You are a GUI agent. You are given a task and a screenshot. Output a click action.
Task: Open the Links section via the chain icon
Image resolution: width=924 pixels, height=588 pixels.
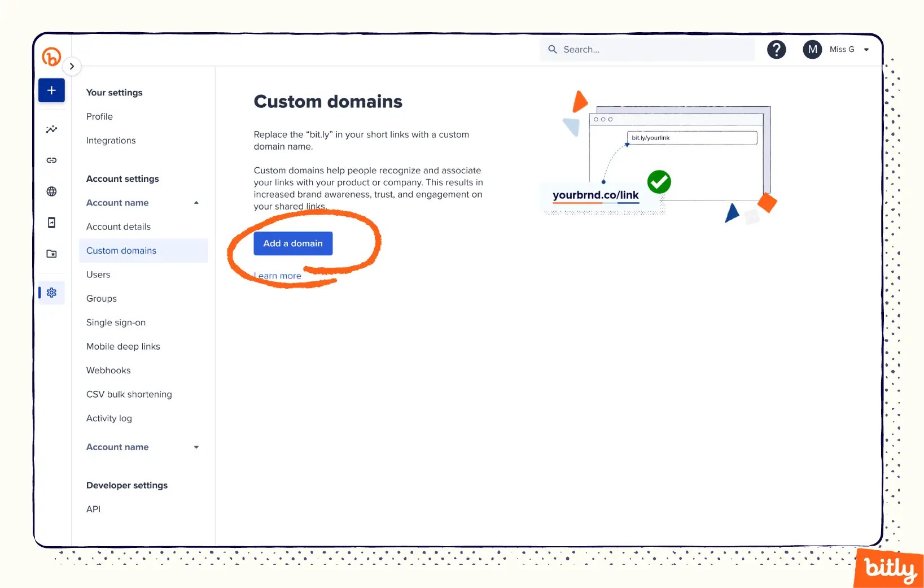tap(51, 160)
